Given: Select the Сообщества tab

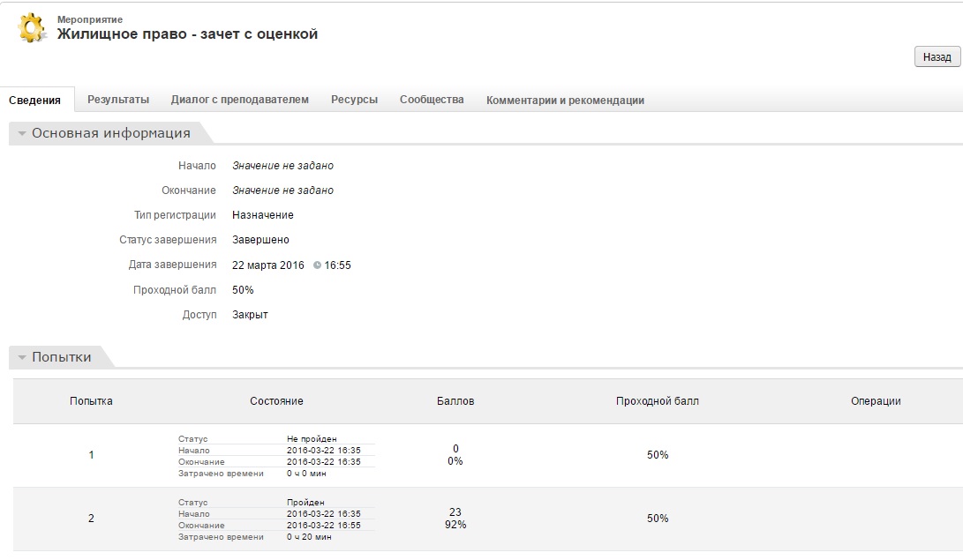Looking at the screenshot, I should click(x=432, y=100).
